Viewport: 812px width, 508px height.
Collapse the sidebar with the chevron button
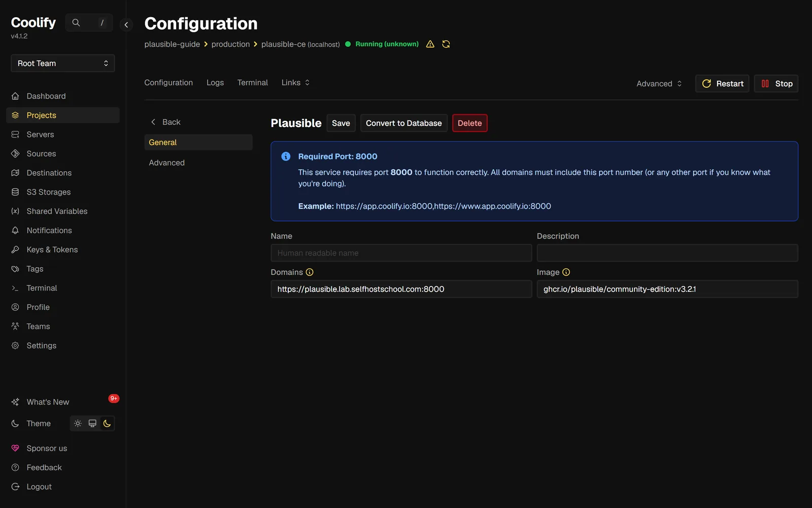(126, 24)
